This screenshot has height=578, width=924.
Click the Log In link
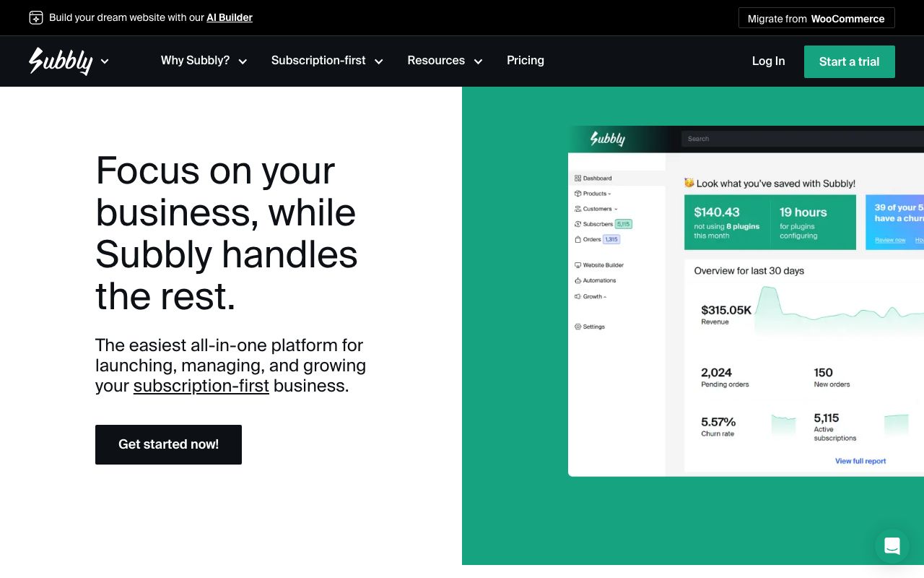coord(768,61)
